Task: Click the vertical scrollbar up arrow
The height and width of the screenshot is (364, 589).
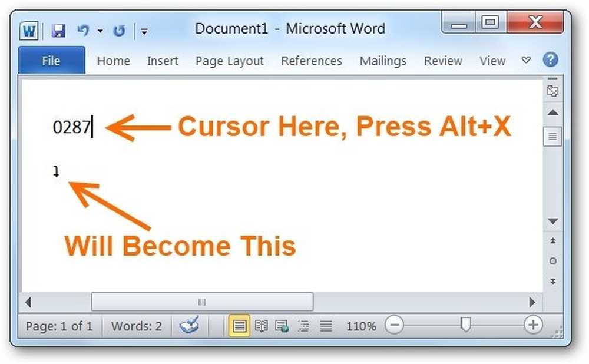Action: pyautogui.click(x=552, y=112)
